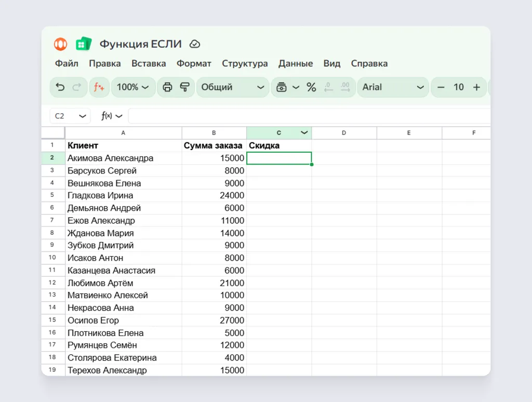
Task: Open the Общий number format dropdown
Action: [x=233, y=87]
